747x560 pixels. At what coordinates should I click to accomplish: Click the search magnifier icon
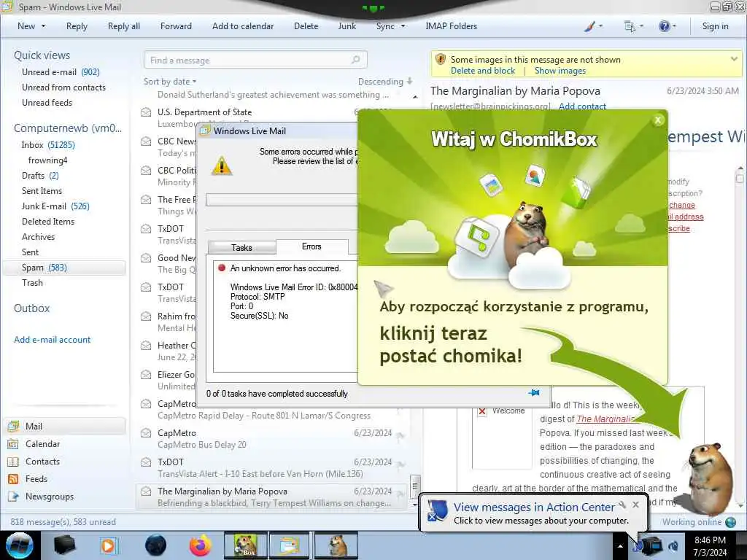[356, 60]
